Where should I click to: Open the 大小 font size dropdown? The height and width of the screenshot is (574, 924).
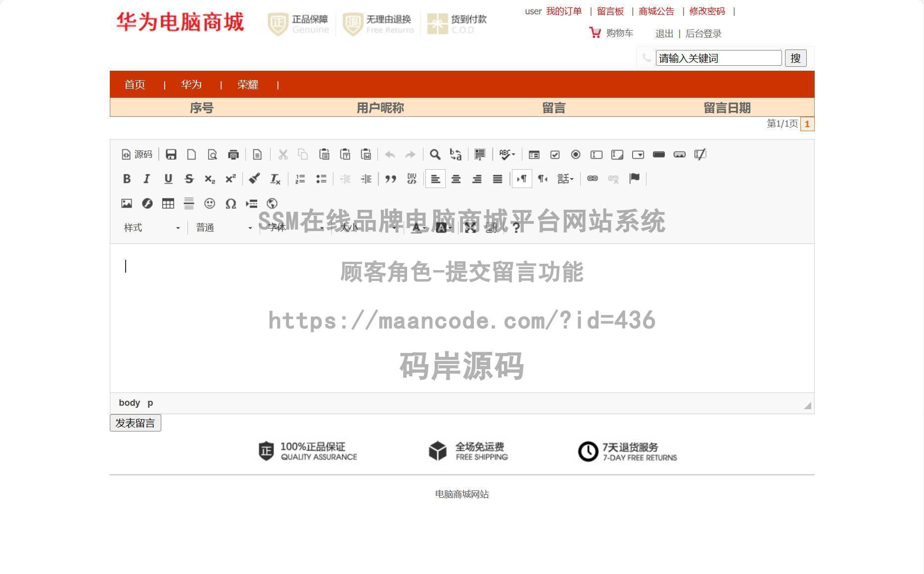368,228
